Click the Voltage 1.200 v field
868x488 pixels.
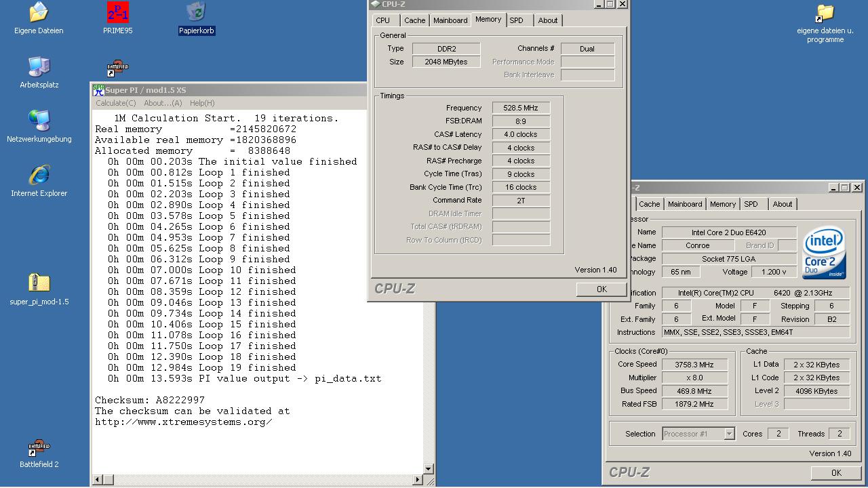774,272
